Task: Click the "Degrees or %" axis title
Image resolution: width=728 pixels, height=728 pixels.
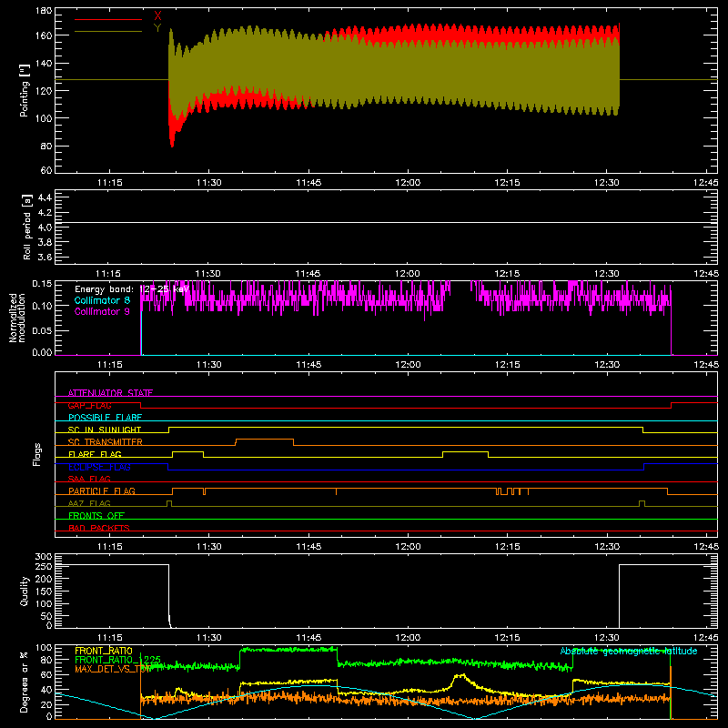Action: 25,682
